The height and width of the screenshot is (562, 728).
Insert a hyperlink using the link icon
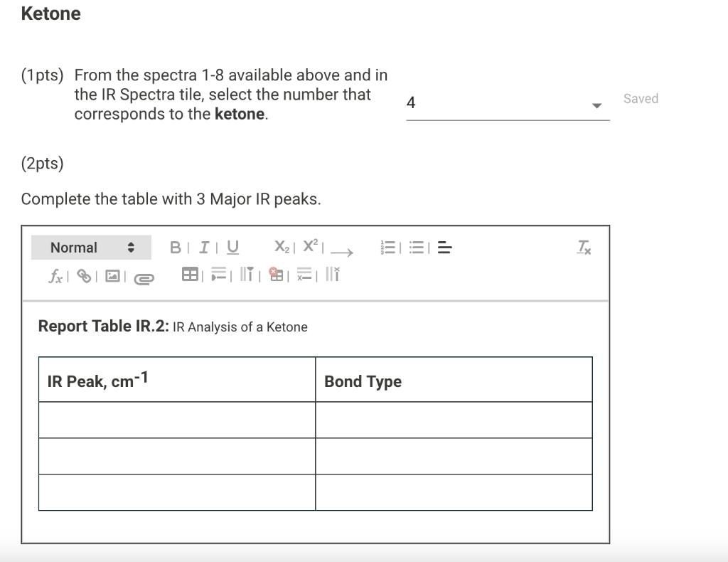pos(83,276)
